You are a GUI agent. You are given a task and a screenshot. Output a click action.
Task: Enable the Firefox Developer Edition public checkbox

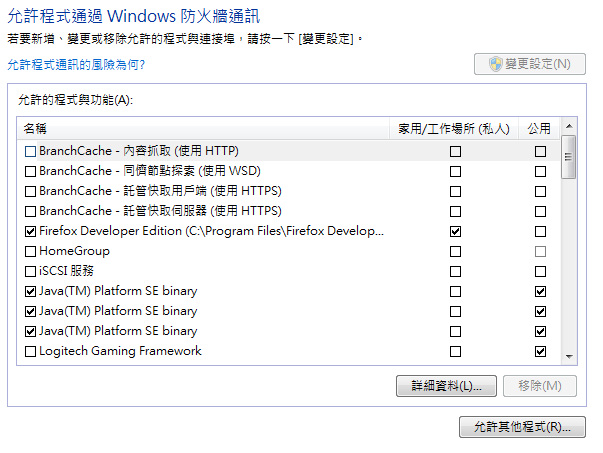pyautogui.click(x=540, y=231)
